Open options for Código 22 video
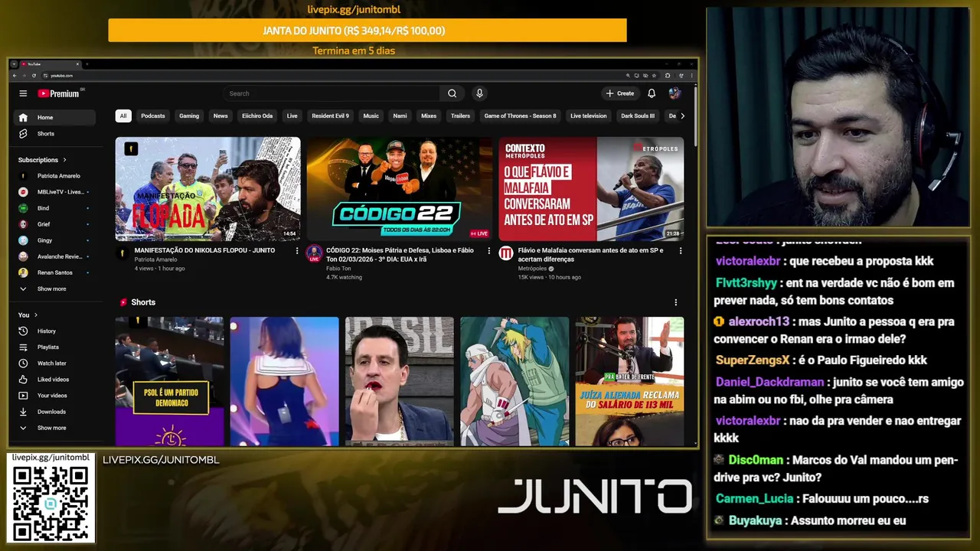 tap(489, 250)
